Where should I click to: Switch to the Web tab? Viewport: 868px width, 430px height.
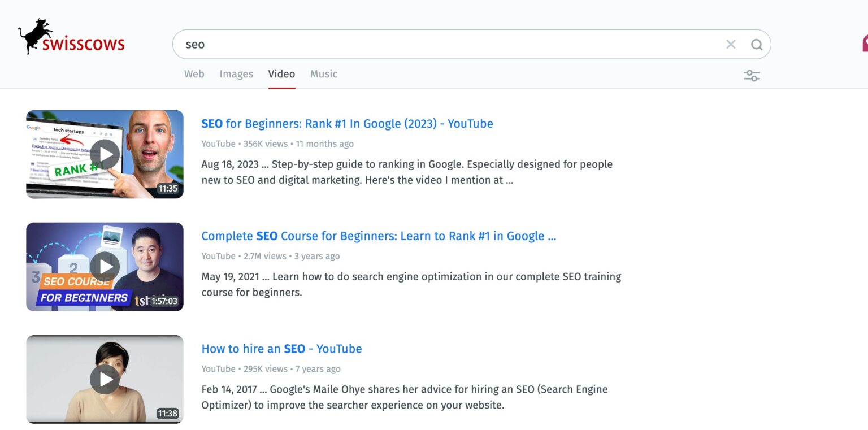(x=194, y=74)
